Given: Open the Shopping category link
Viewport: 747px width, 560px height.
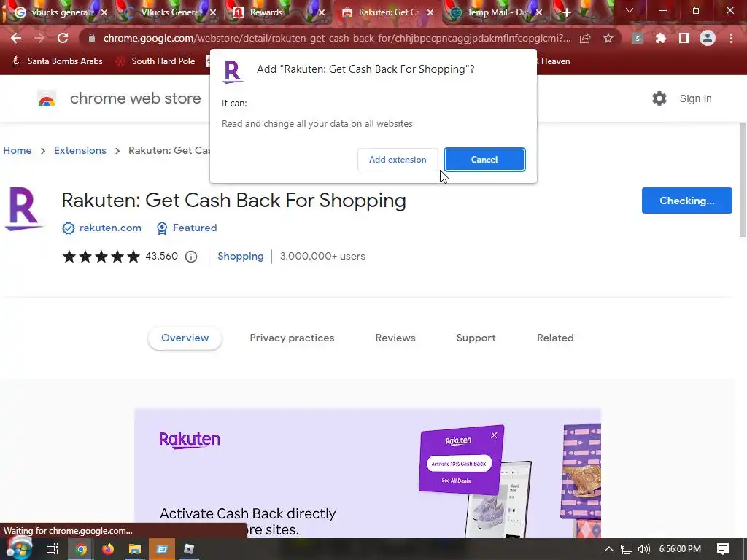Looking at the screenshot, I should click(x=241, y=256).
